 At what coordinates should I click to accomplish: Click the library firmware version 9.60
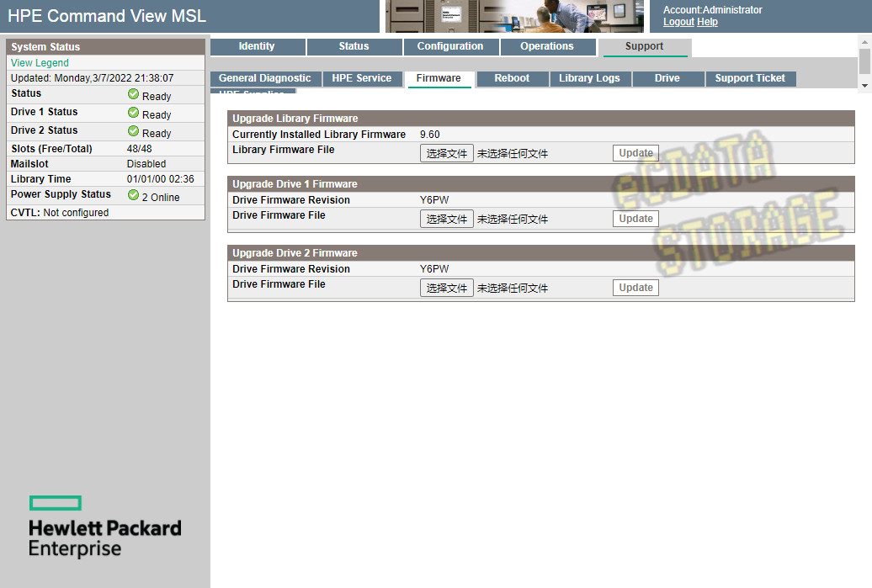pos(430,135)
